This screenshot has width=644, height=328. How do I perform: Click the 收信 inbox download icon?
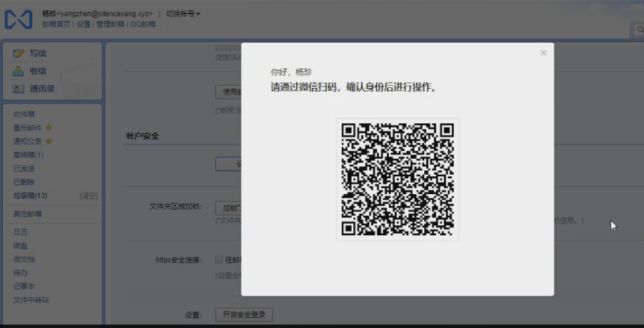tap(19, 71)
